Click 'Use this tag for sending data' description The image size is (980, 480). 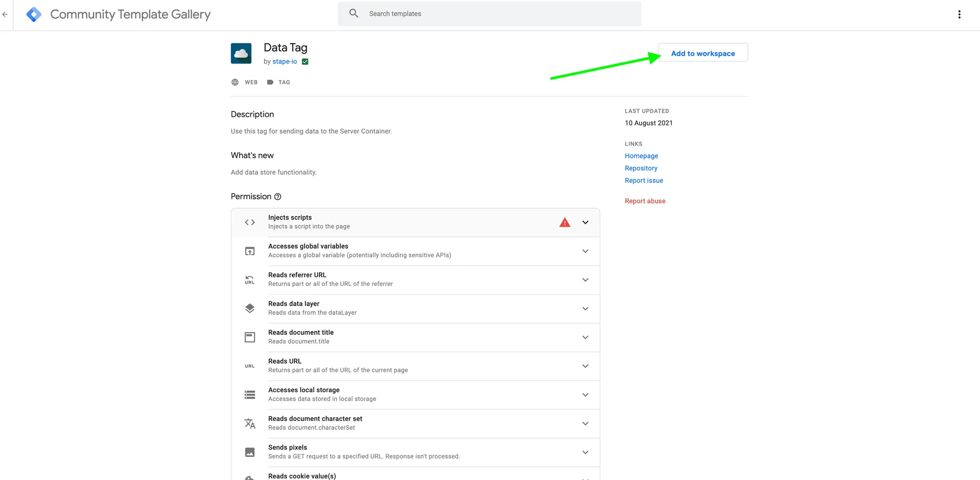point(311,131)
